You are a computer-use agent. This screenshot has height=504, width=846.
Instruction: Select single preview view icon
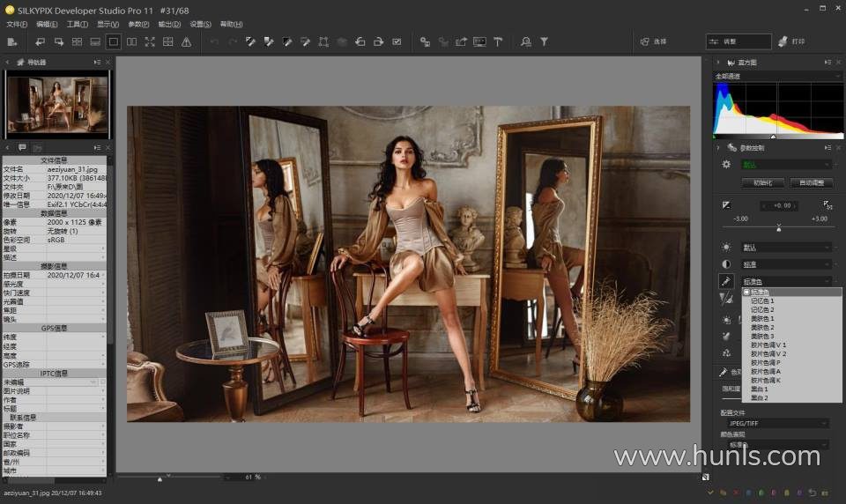coord(114,41)
